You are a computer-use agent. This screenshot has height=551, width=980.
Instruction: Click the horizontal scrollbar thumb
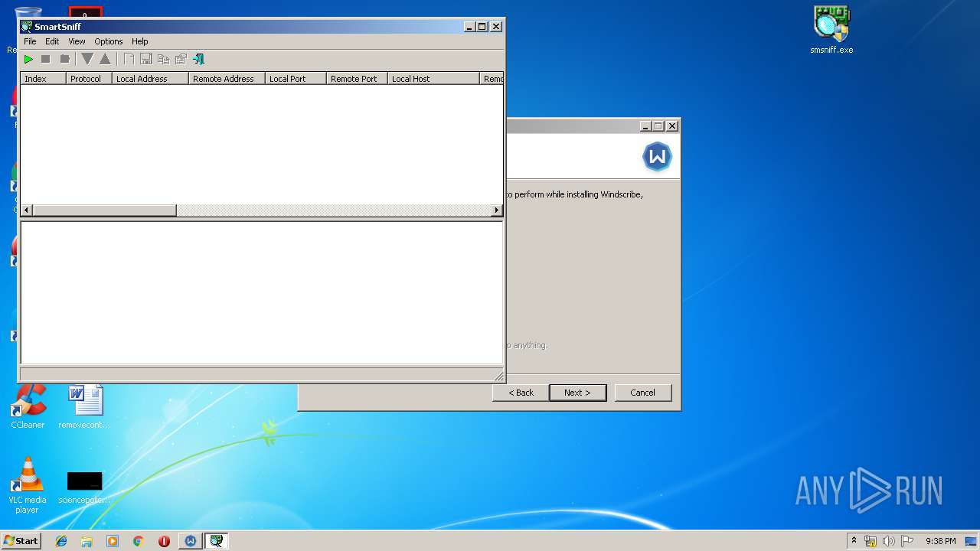(105, 210)
